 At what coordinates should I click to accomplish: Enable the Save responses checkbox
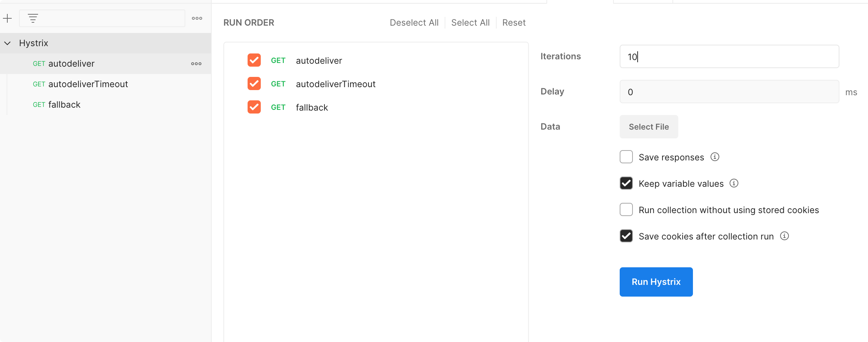626,157
